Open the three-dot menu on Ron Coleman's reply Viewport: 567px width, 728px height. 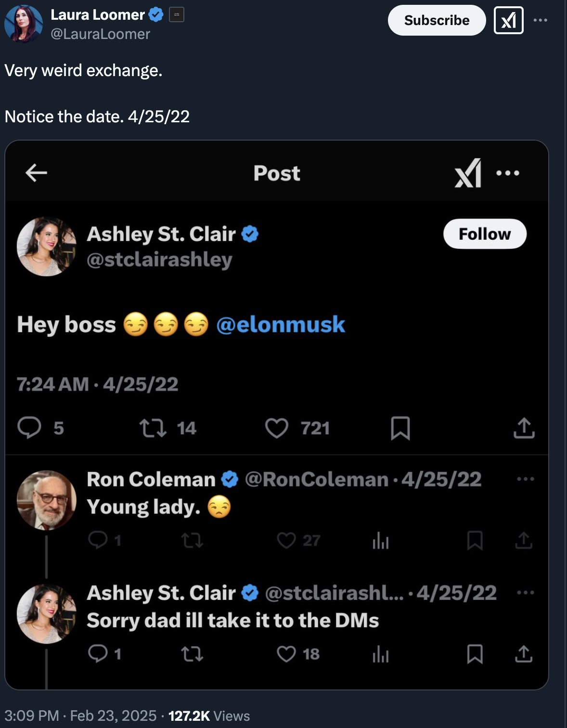(x=525, y=479)
